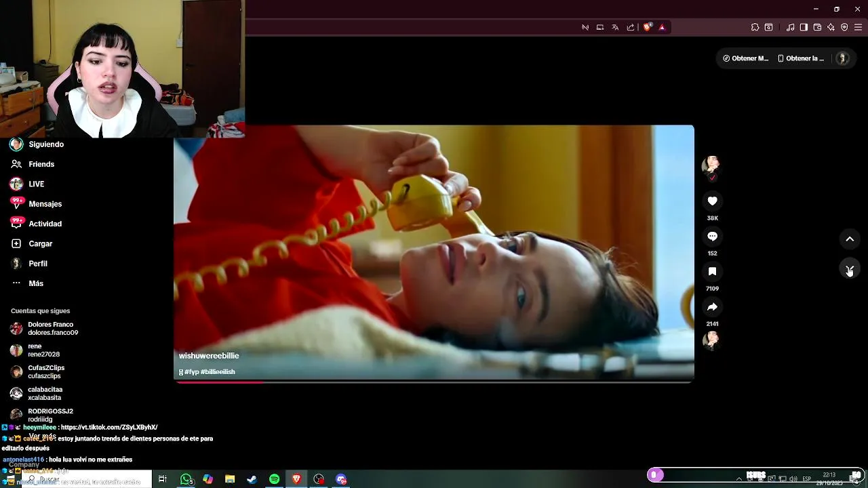Open Spotify from the taskbar

pos(274,479)
